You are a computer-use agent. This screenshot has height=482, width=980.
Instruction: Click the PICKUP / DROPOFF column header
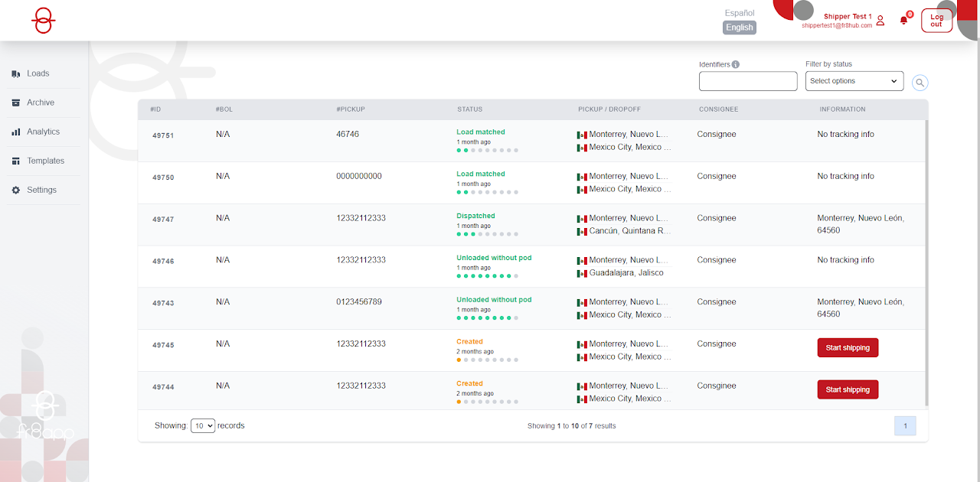(609, 109)
